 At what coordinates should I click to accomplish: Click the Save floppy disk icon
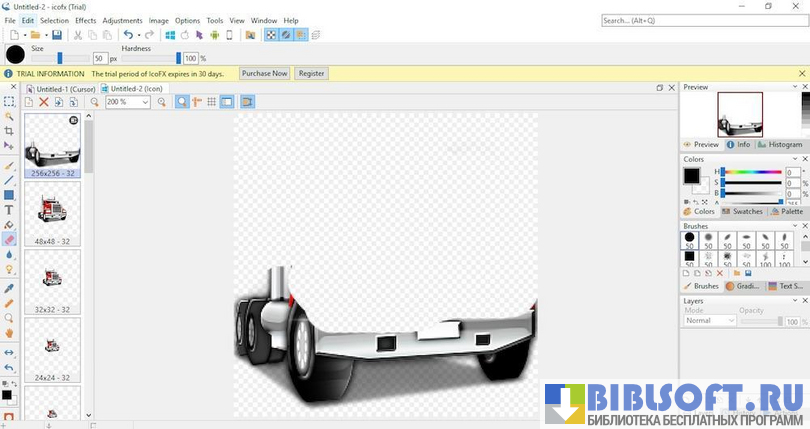point(57,35)
